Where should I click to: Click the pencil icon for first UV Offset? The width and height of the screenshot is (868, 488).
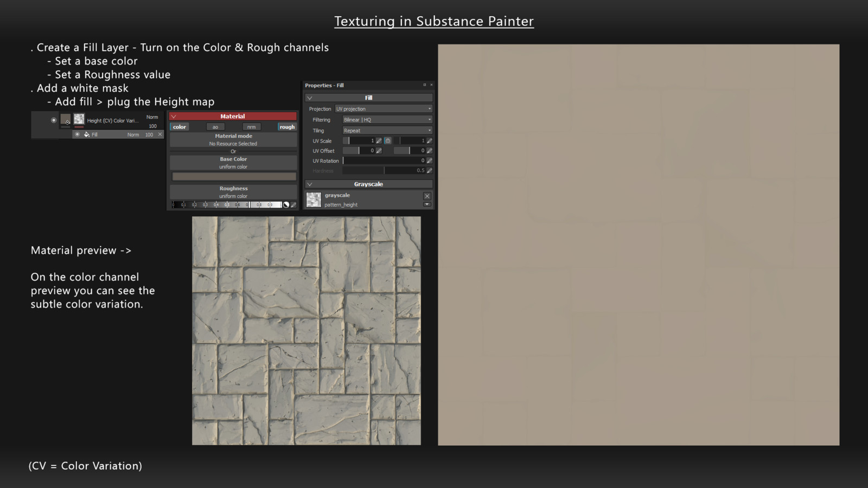point(379,150)
